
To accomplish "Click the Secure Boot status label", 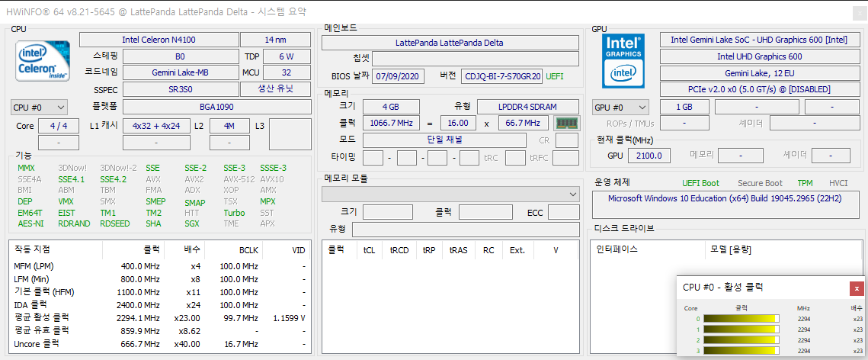I will pyautogui.click(x=760, y=183).
